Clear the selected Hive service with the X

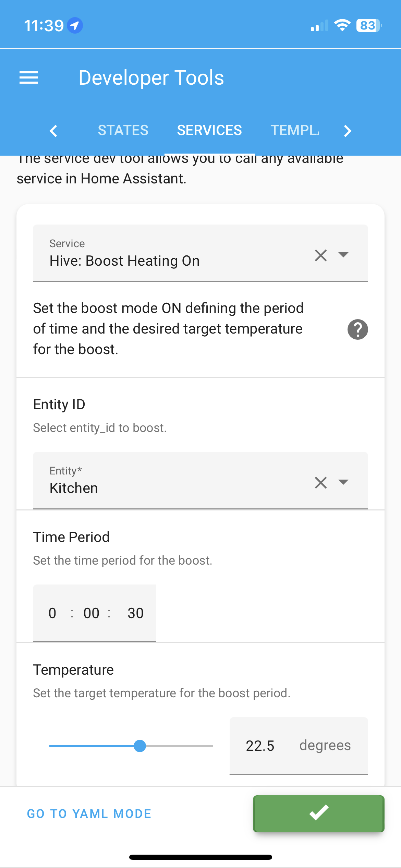320,255
